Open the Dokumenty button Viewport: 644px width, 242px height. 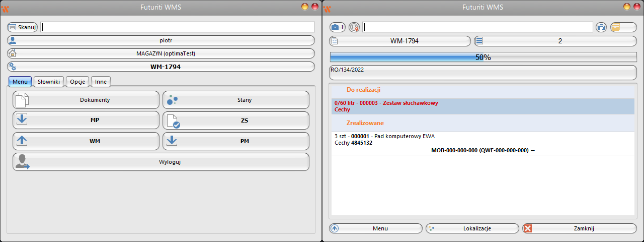click(86, 100)
